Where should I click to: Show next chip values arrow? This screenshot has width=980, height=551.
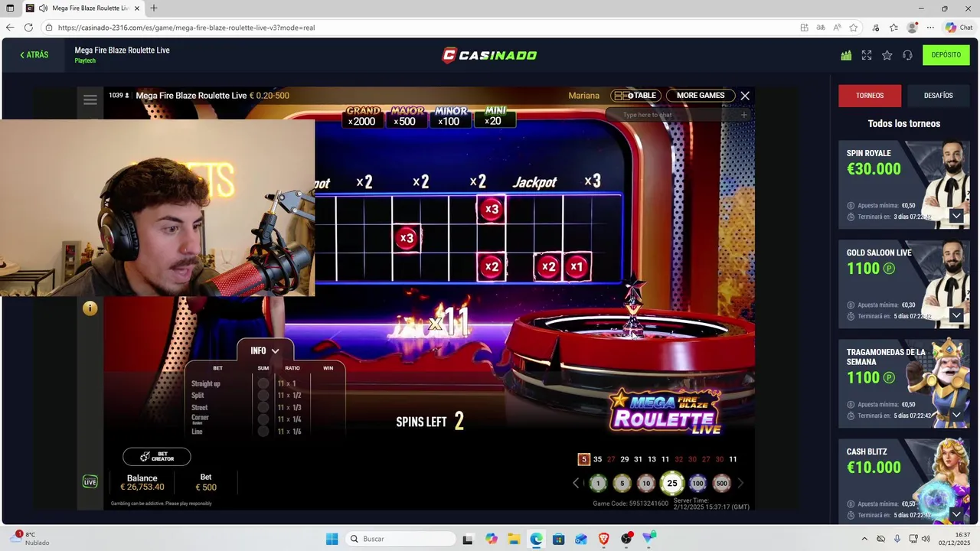[x=740, y=483]
